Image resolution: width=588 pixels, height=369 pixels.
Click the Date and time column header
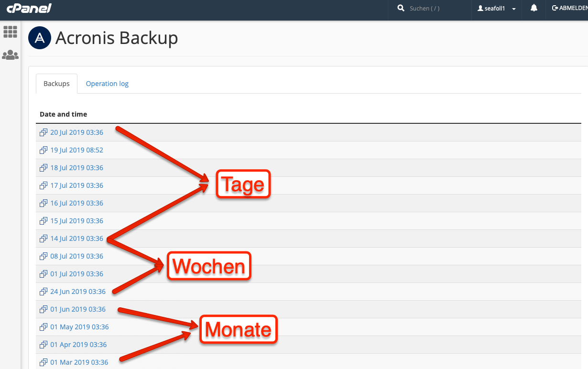pyautogui.click(x=63, y=114)
